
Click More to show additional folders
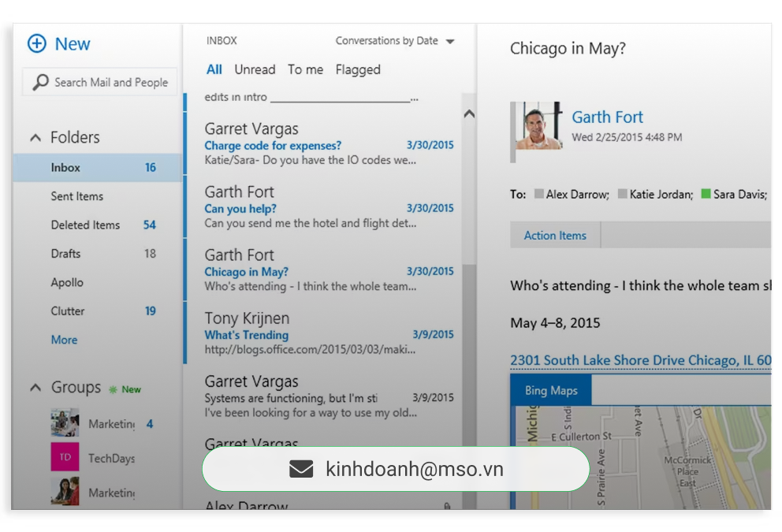coord(65,340)
